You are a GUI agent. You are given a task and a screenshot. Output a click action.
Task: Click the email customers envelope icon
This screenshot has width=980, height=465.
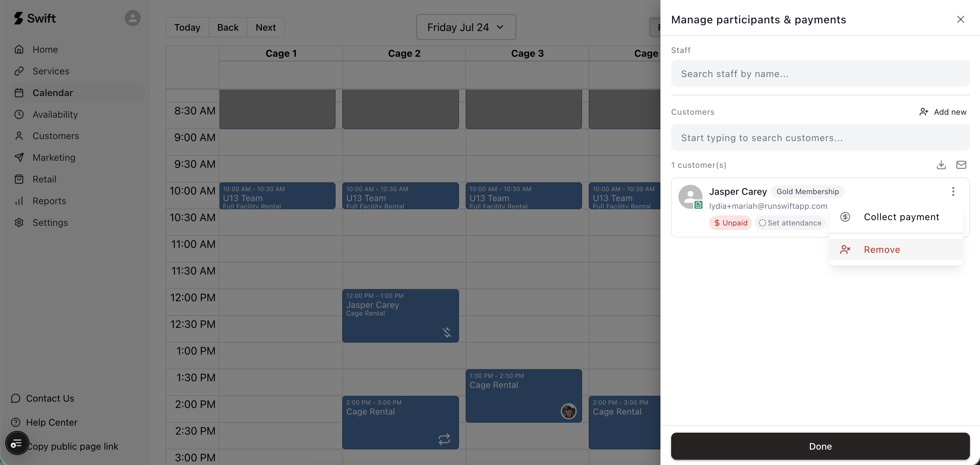coord(961,165)
